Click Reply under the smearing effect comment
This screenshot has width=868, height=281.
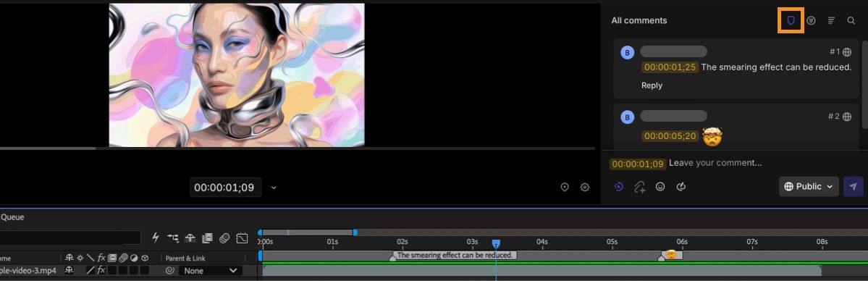[x=652, y=85]
